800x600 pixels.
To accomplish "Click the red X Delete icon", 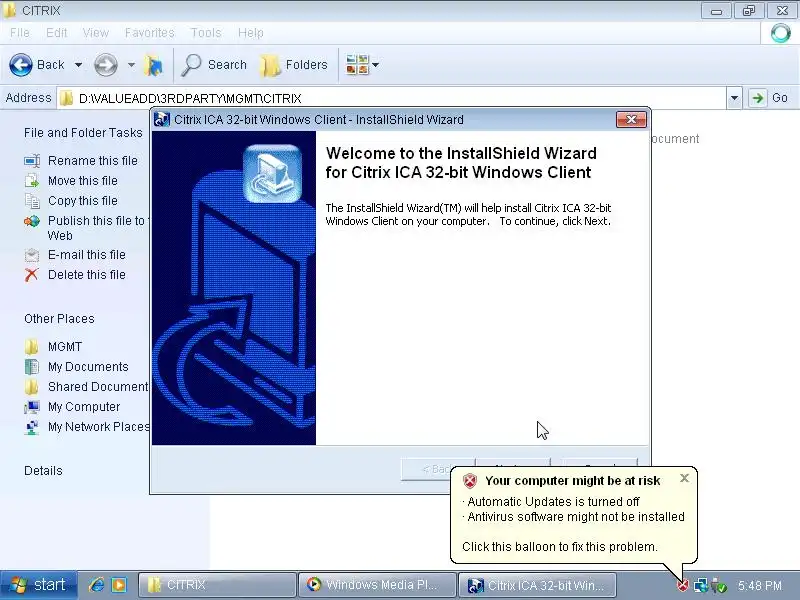I will coord(31,275).
